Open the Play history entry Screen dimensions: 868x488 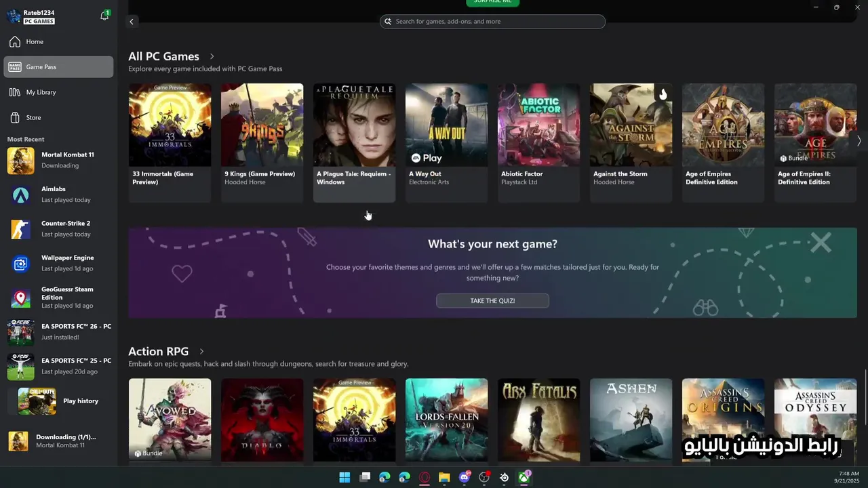[59, 401]
